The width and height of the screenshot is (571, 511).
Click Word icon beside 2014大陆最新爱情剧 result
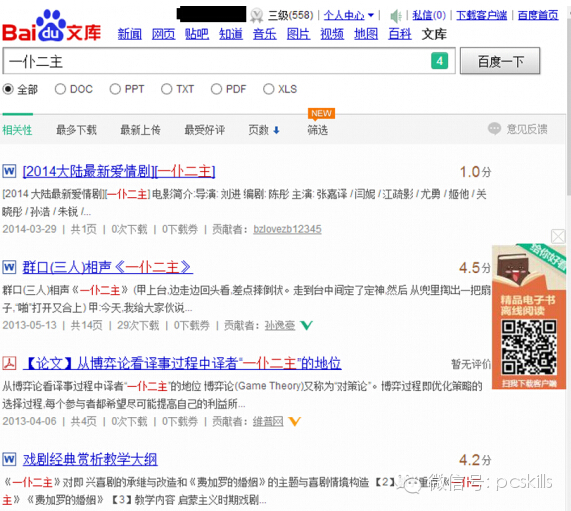[9, 171]
